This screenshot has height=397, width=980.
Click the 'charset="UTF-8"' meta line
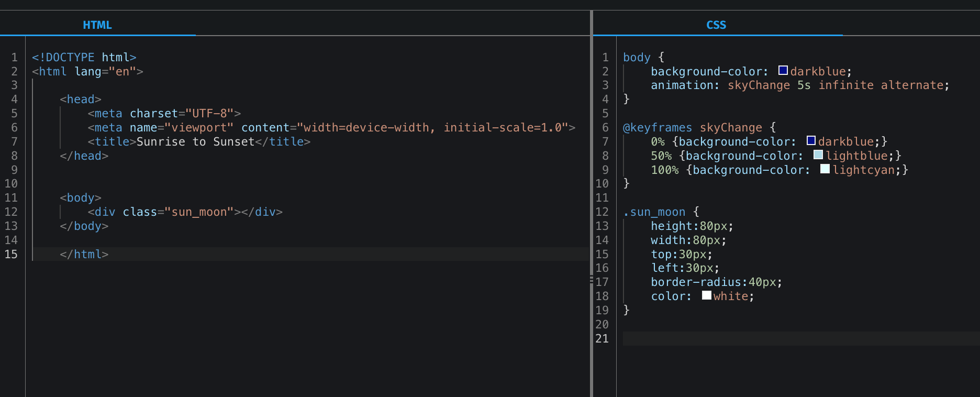tap(164, 114)
